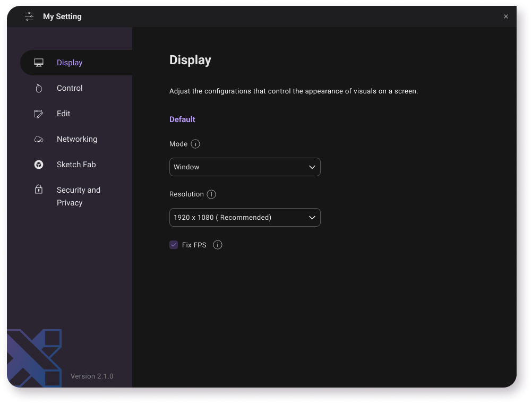Click the settings sliders icon in title bar
The image size is (532, 404).
tap(29, 16)
